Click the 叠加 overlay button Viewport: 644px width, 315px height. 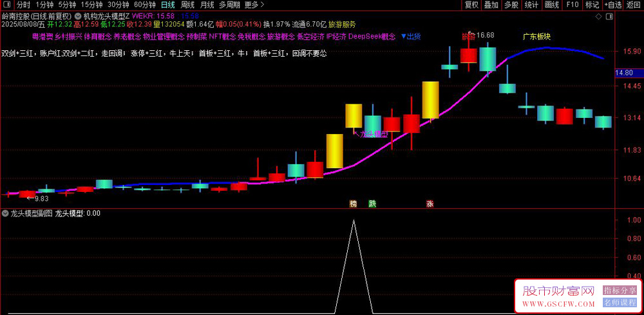coord(491,5)
